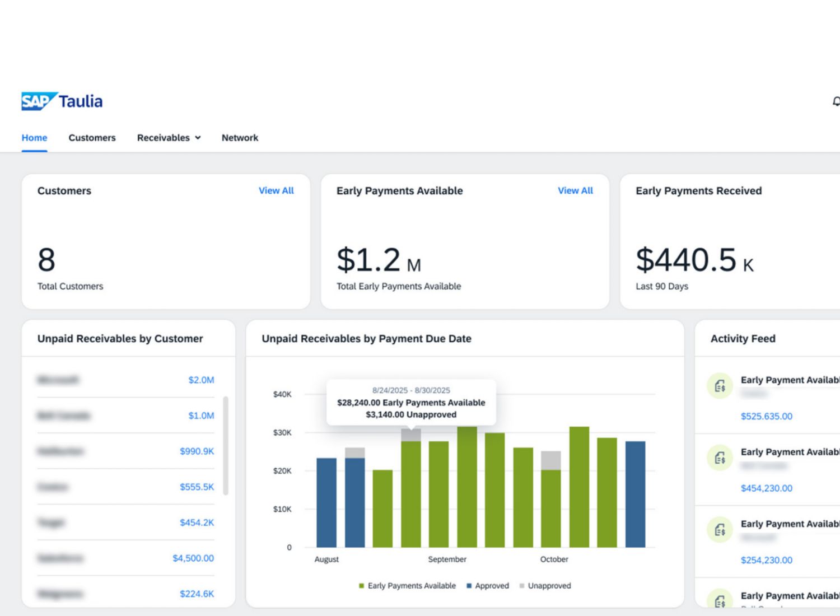
Task: Open the $990.9K customer receivable link
Action: pyautogui.click(x=197, y=451)
